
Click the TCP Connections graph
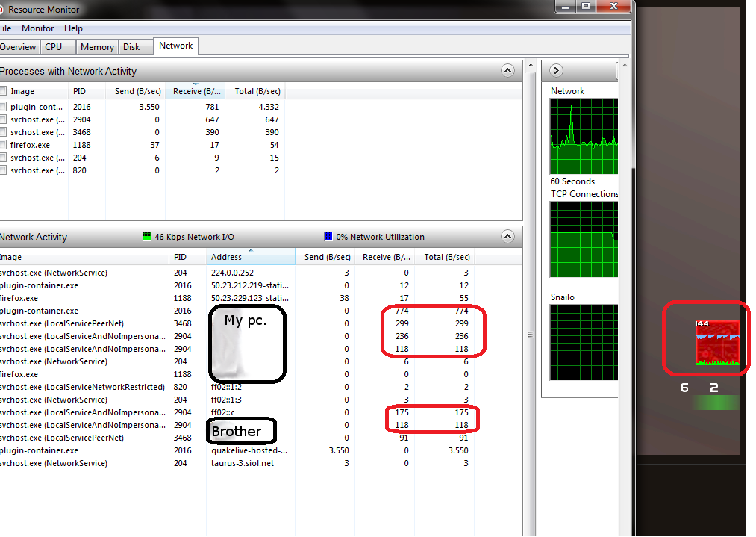pyautogui.click(x=584, y=239)
